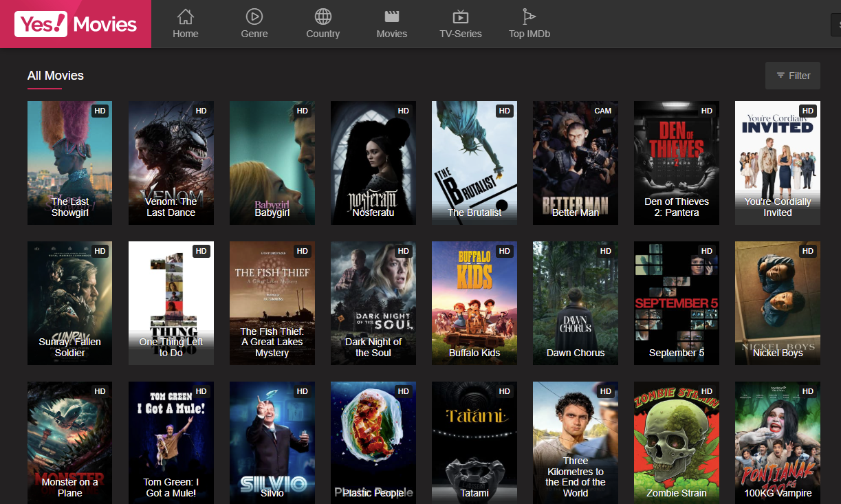The height and width of the screenshot is (504, 841).
Task: Open Den of Thieves 2: Pantera poster
Action: 677,163
